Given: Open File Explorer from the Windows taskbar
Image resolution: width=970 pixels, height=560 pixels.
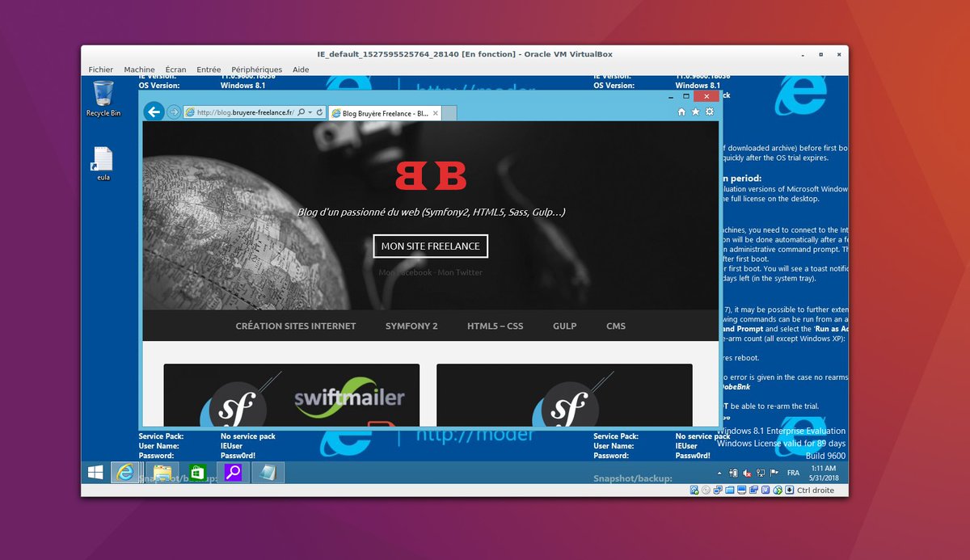Looking at the screenshot, I should click(162, 472).
